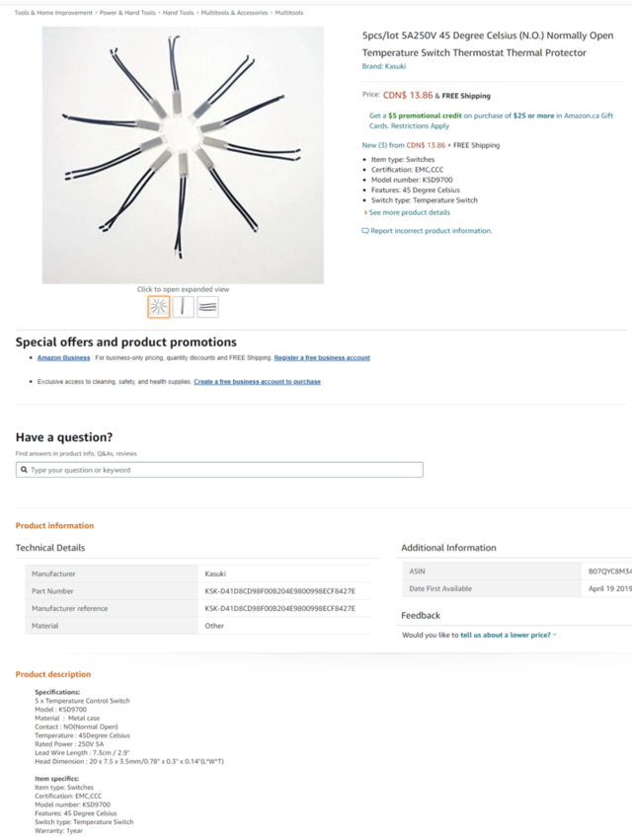Screen dimensions: 632x840
Task: Open the Kasuki brand link
Action: pos(384,66)
